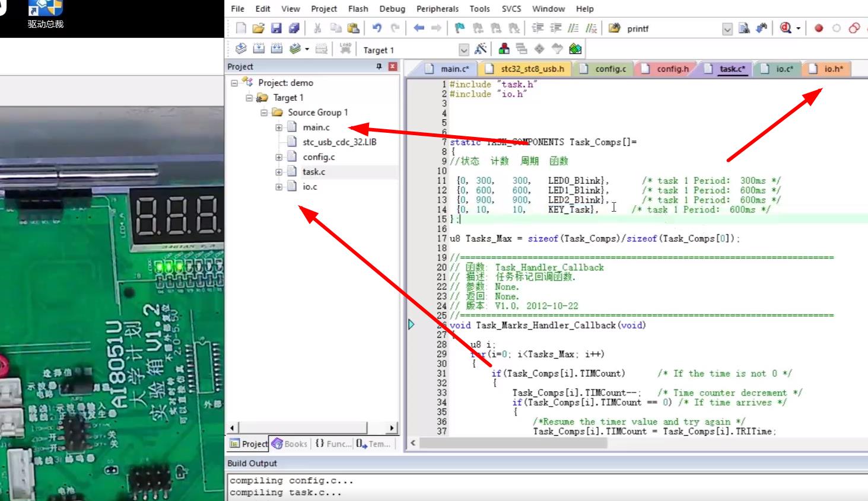Expand main.c in project tree

(x=279, y=127)
